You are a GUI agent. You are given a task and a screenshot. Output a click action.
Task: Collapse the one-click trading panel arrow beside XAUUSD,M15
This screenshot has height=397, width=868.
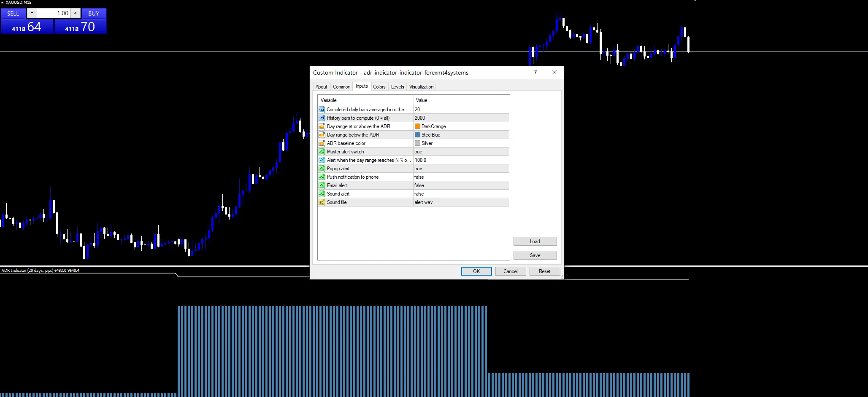tap(2, 3)
